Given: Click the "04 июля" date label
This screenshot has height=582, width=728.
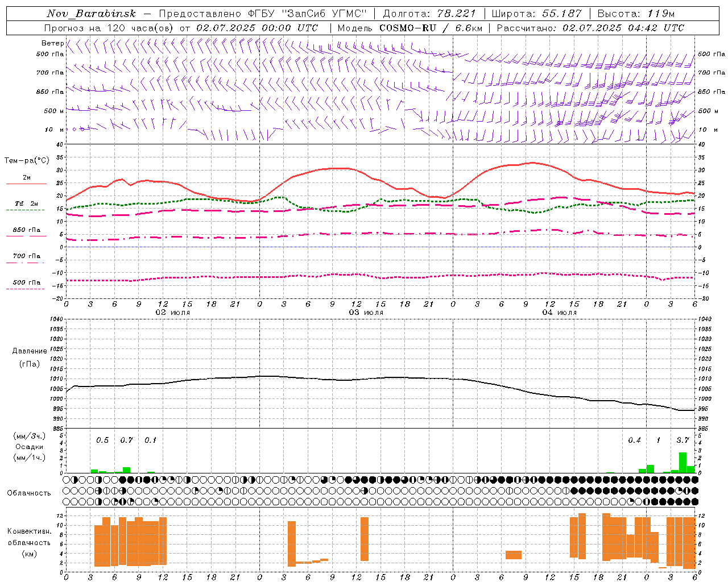Looking at the screenshot, I should (560, 313).
